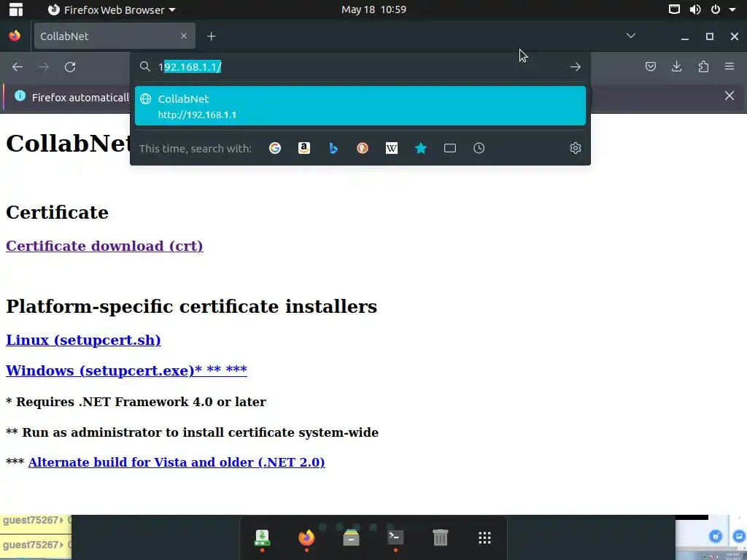747x560 pixels.
Task: Click the power icon in top bar
Action: click(716, 9)
